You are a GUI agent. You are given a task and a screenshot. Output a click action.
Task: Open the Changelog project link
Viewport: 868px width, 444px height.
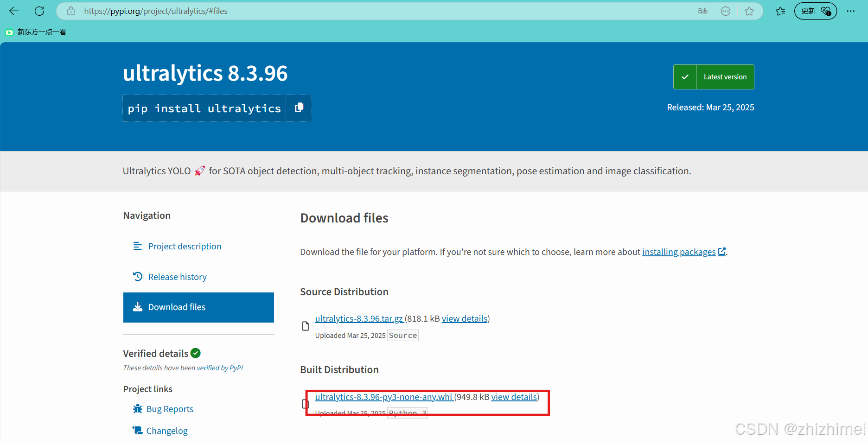click(167, 431)
